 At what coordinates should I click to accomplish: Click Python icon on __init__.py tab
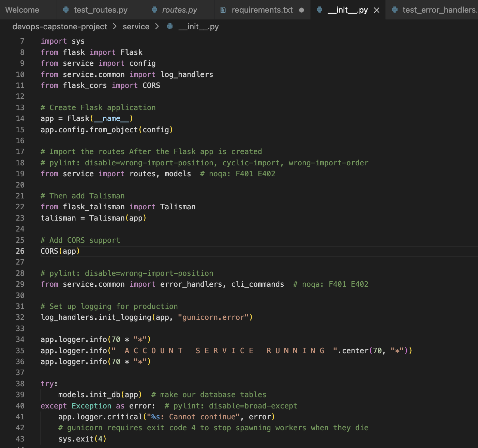tap(319, 10)
